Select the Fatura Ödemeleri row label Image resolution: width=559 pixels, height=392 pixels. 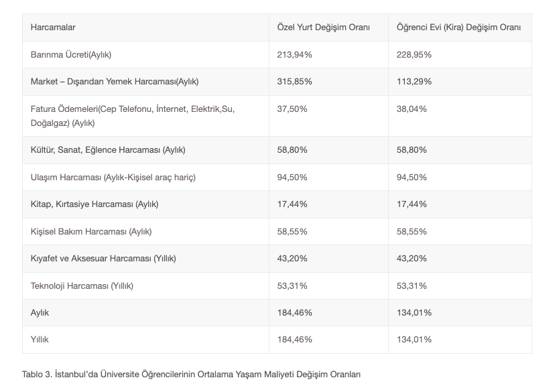pos(133,115)
